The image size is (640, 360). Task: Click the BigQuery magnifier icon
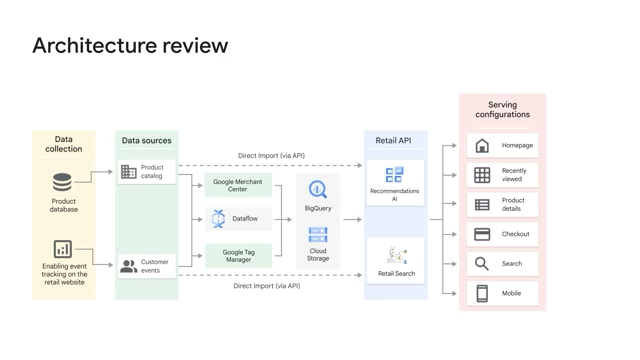318,189
